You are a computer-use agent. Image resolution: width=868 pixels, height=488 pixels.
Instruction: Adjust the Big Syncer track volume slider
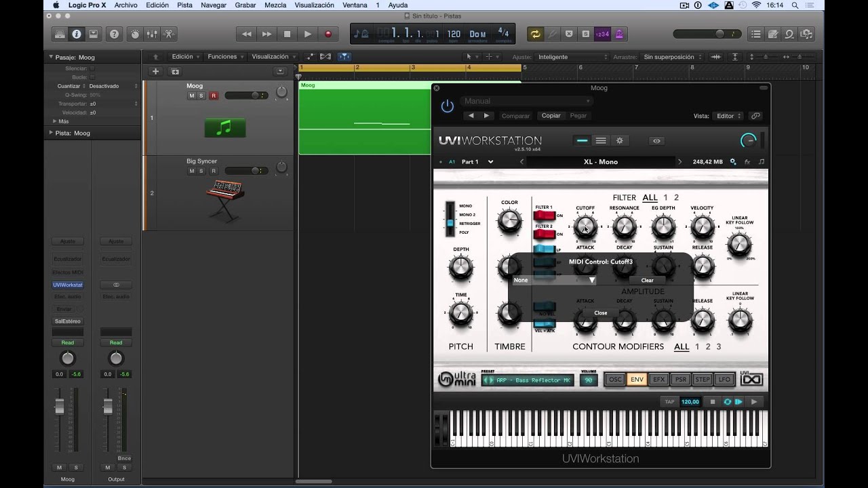click(247, 171)
